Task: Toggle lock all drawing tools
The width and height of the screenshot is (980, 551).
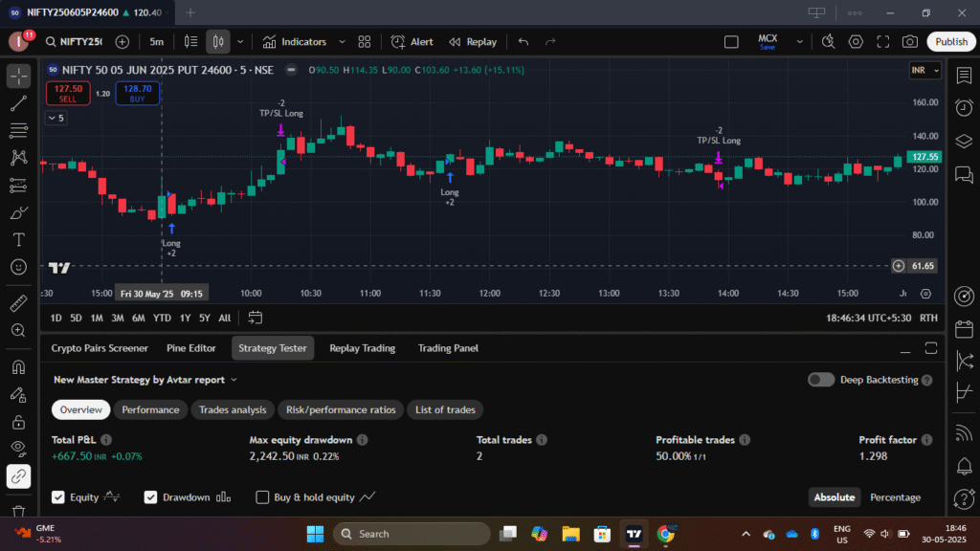Action: (x=19, y=422)
